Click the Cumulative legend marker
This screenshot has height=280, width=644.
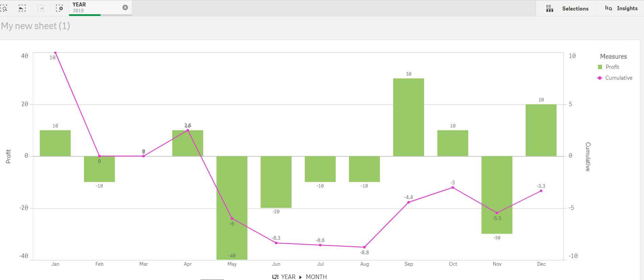(x=600, y=78)
